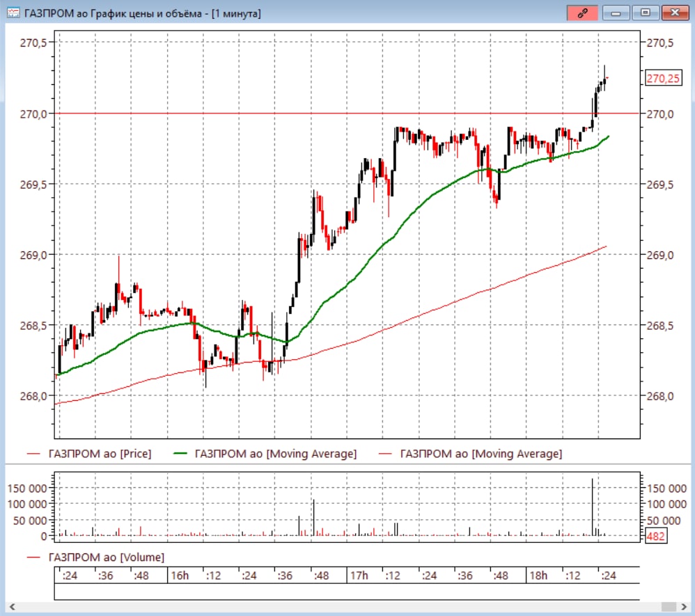Maximize the ГАЗПРОМ chart window
The image size is (695, 616).
coord(646,13)
